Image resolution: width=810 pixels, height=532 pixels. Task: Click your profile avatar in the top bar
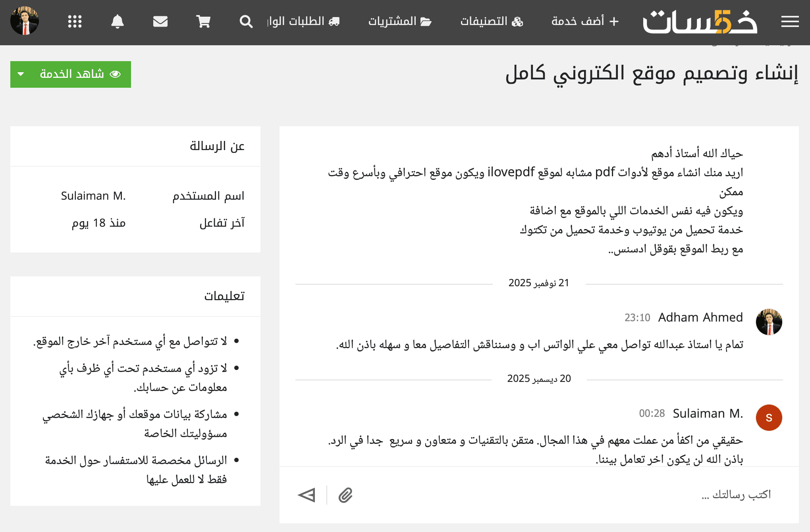click(25, 22)
